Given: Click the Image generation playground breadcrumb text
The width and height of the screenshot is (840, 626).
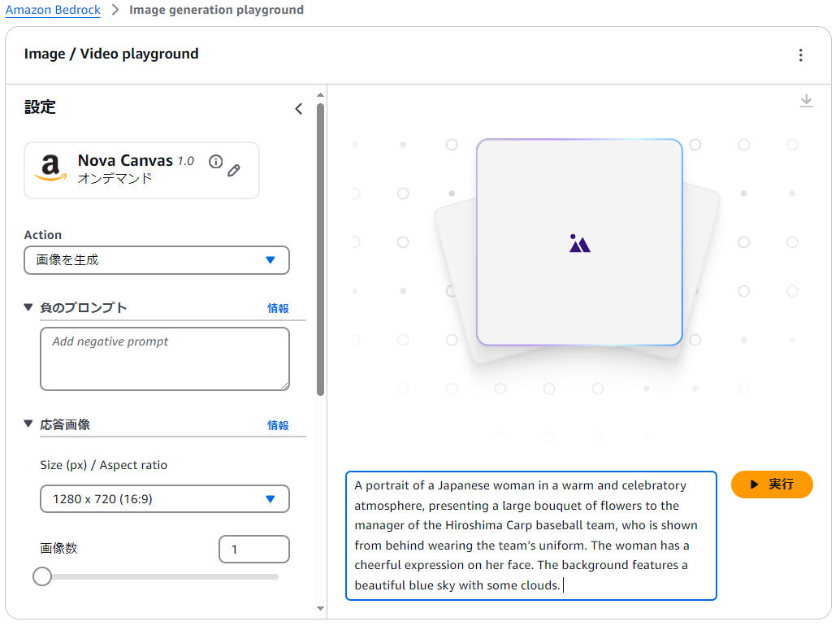Looking at the screenshot, I should pyautogui.click(x=216, y=10).
